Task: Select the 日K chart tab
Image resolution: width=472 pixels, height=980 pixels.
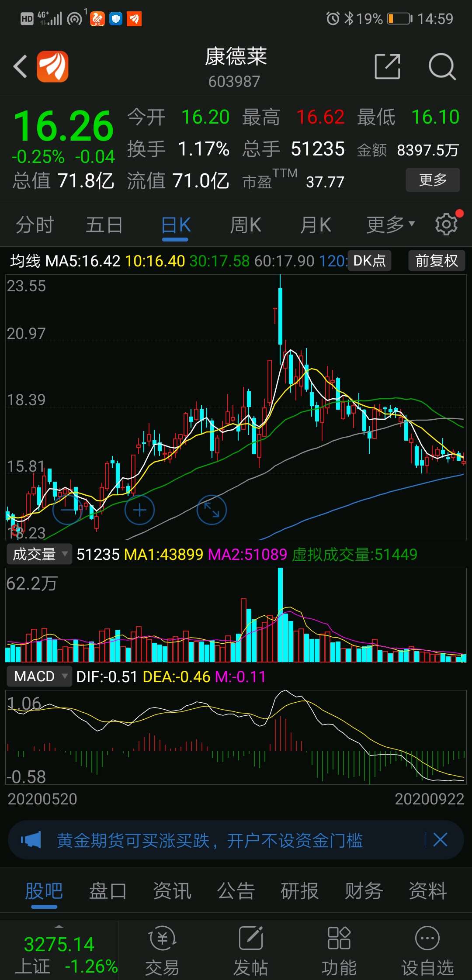Action: coord(176,225)
